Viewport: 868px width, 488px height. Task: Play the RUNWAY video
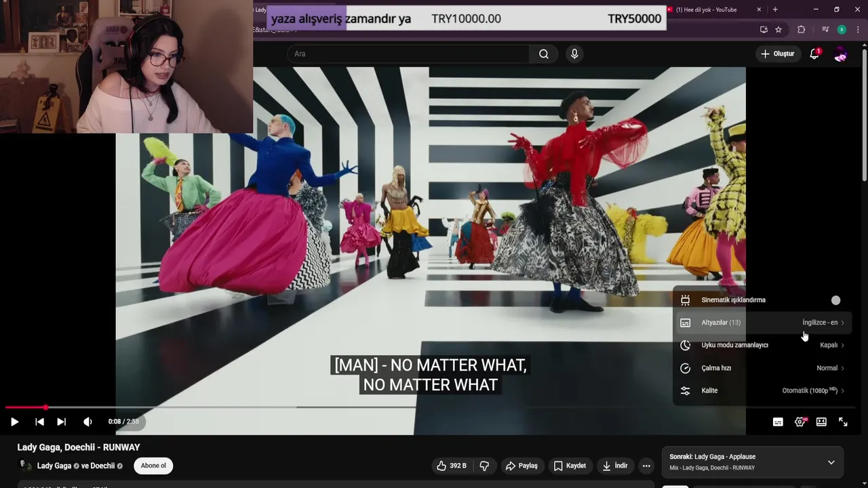click(14, 422)
